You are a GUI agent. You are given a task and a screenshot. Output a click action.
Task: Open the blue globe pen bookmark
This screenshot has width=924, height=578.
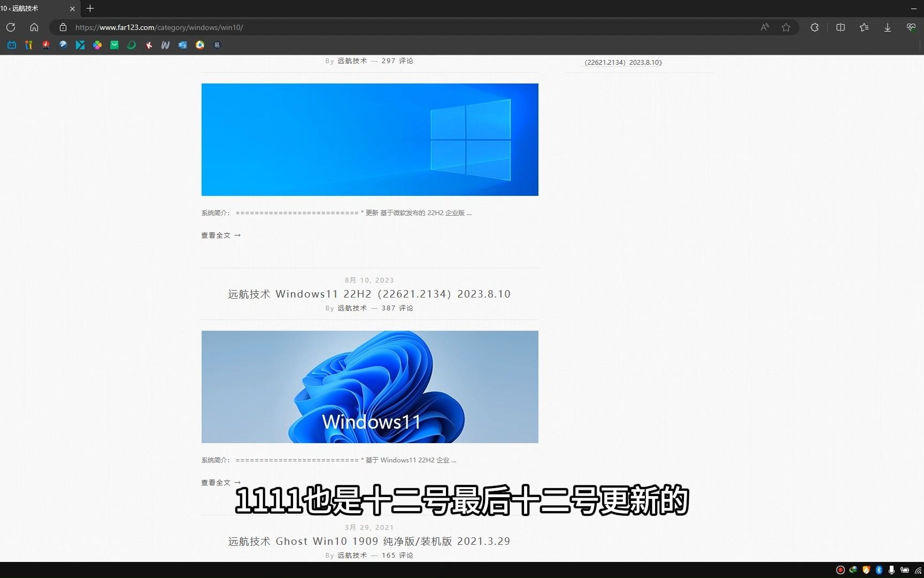[x=63, y=45]
